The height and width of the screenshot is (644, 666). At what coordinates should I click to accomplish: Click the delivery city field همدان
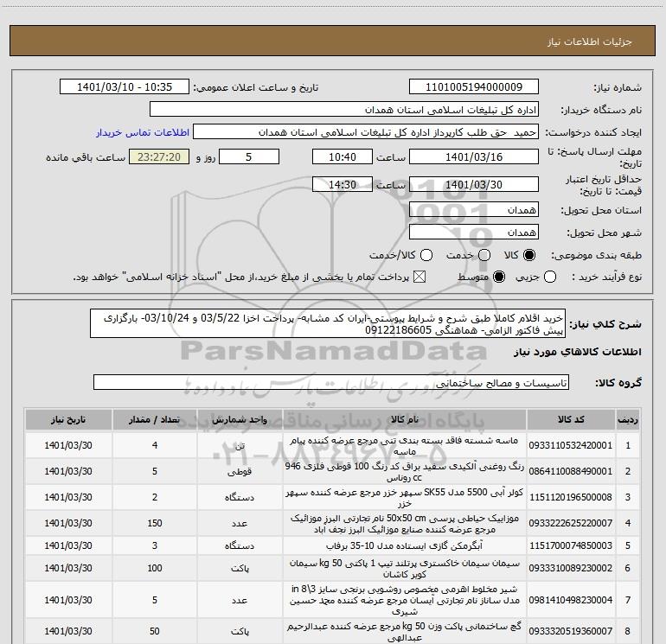tap(474, 232)
